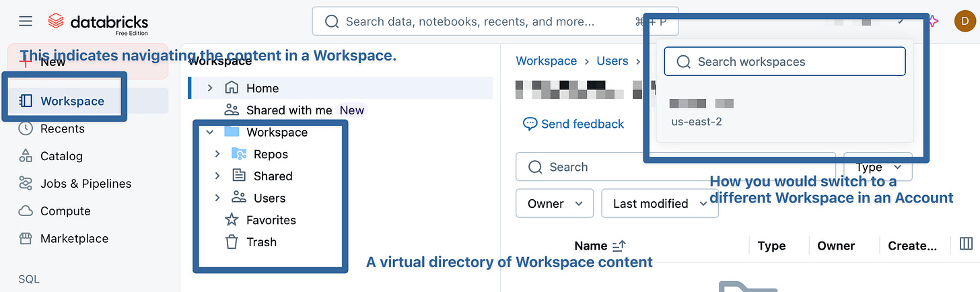Click the Repos folder icon
Image resolution: width=980 pixels, height=292 pixels.
(239, 154)
